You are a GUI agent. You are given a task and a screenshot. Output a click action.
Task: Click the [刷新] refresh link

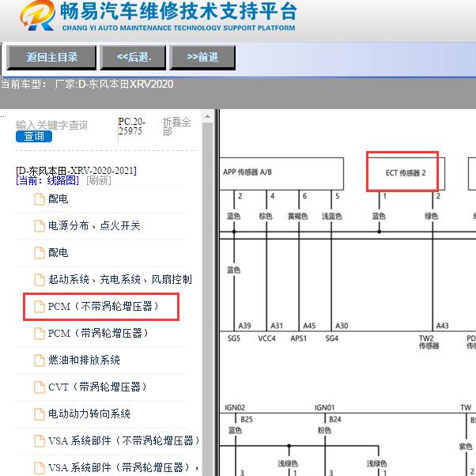(x=99, y=180)
